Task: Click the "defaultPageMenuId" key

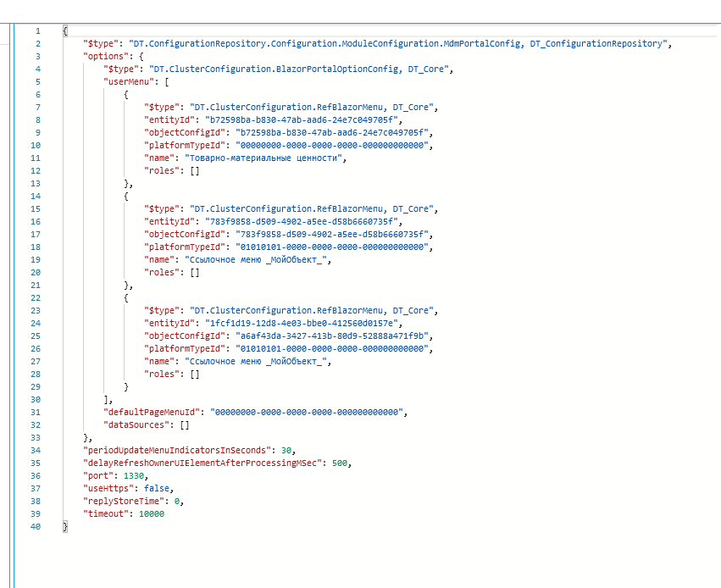Action: coord(153,412)
